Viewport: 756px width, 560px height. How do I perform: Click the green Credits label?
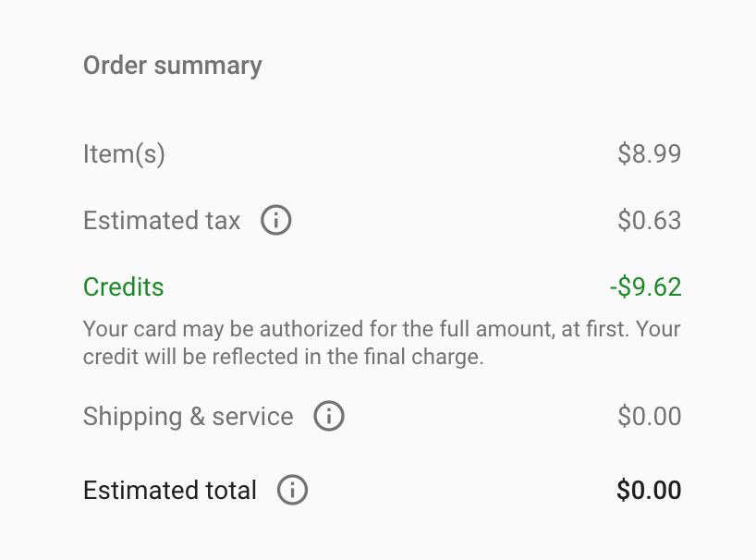[124, 286]
